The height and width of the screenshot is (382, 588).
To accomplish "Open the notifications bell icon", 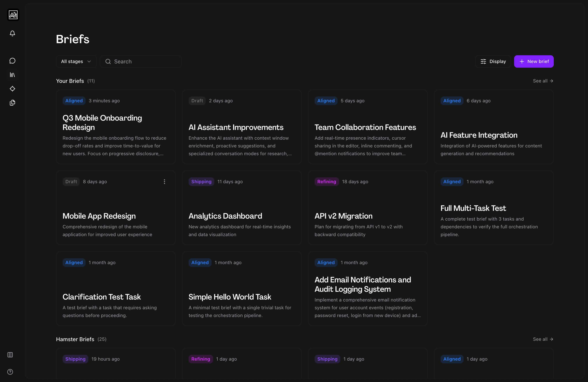I will click(12, 33).
